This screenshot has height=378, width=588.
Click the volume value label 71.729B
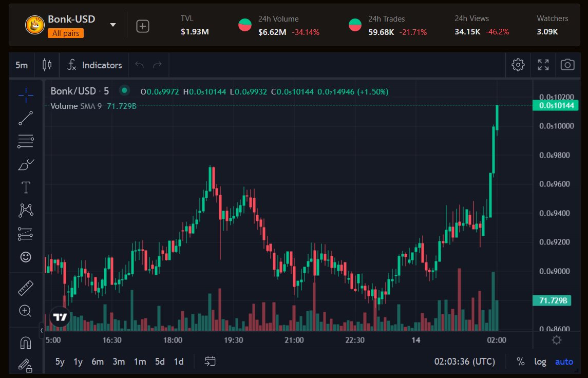[x=552, y=300]
